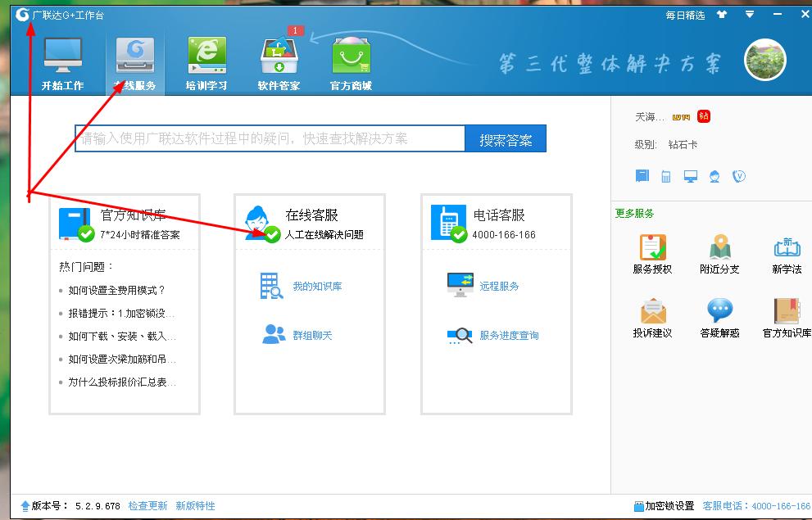Click the 4000-166-166 number in 电话客服 card

pyautogui.click(x=503, y=235)
